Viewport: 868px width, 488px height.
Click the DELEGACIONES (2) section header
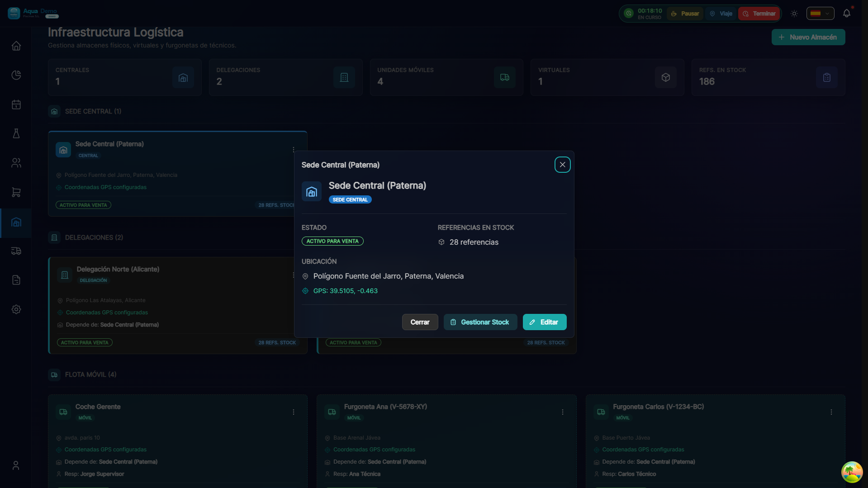click(94, 237)
